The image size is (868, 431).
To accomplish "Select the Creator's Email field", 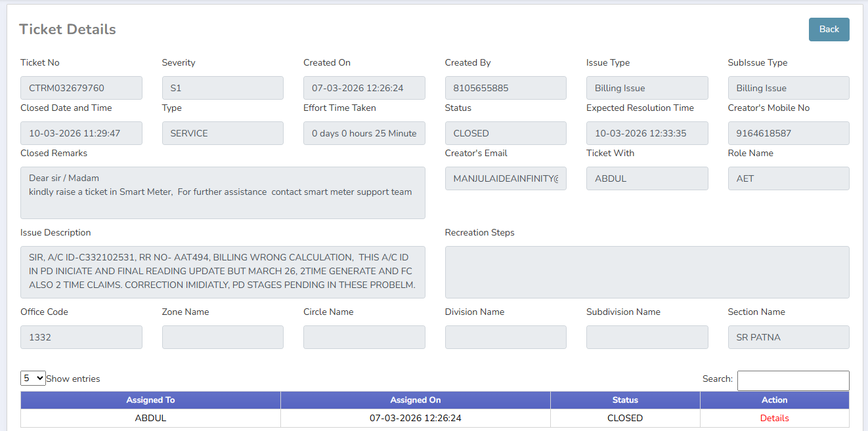I will 506,178.
